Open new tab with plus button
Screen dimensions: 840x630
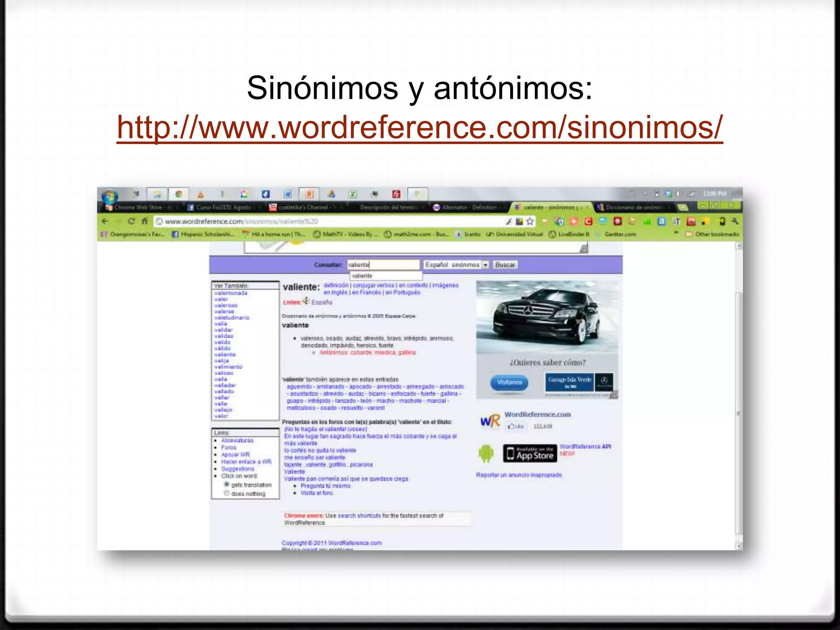click(682, 207)
